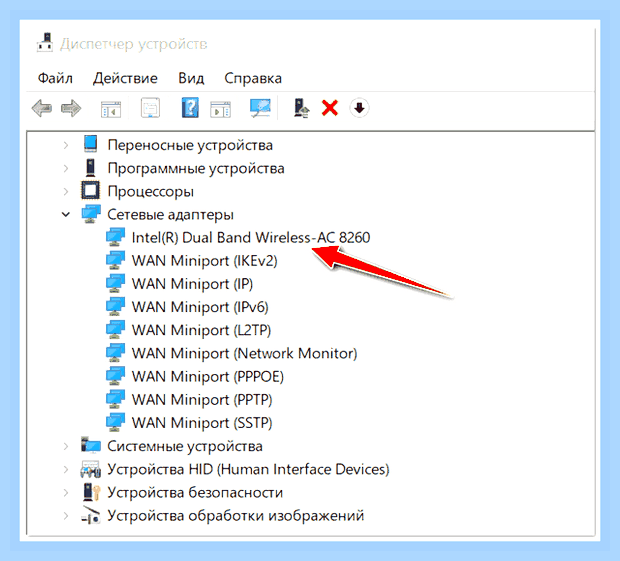Click the Intel Dual Band Wireless adapter icon
Image resolution: width=620 pixels, height=561 pixels.
pyautogui.click(x=115, y=237)
